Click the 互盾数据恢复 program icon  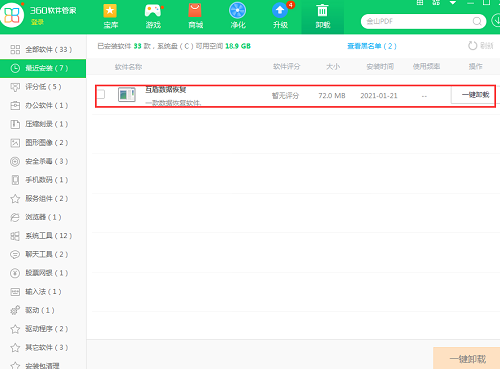coord(127,95)
